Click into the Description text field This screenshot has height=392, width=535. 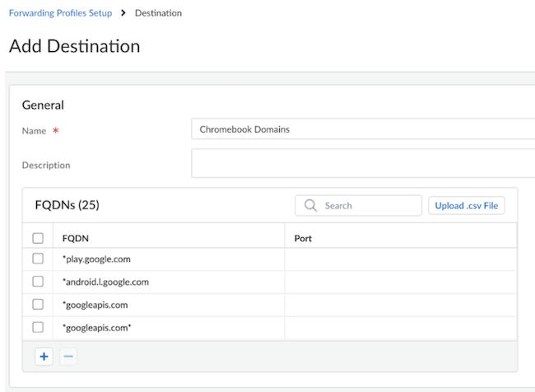coord(362,163)
